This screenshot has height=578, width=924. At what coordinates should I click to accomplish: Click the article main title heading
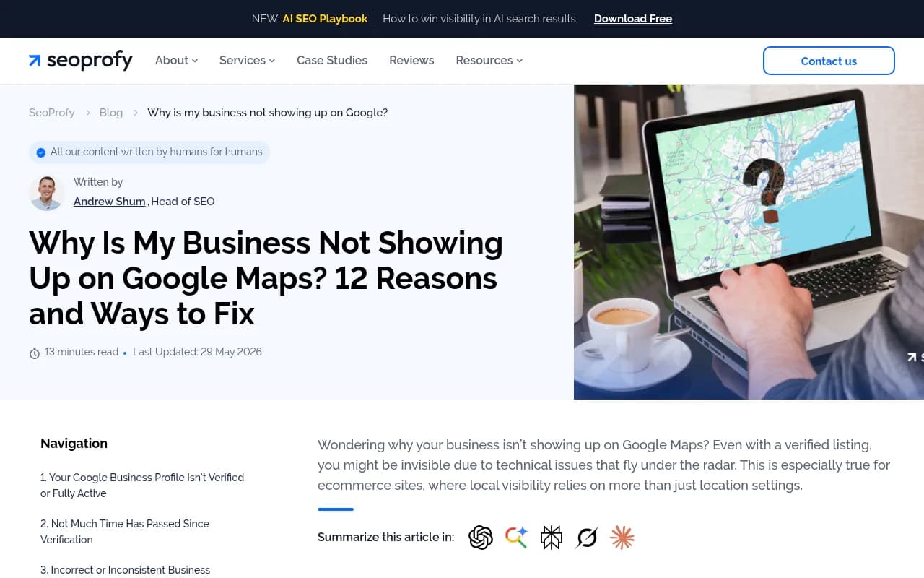(266, 278)
